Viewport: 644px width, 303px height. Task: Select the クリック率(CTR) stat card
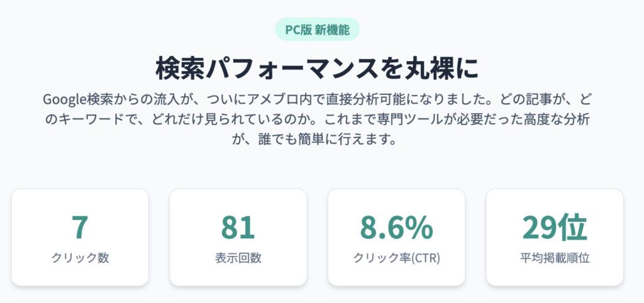(x=396, y=238)
